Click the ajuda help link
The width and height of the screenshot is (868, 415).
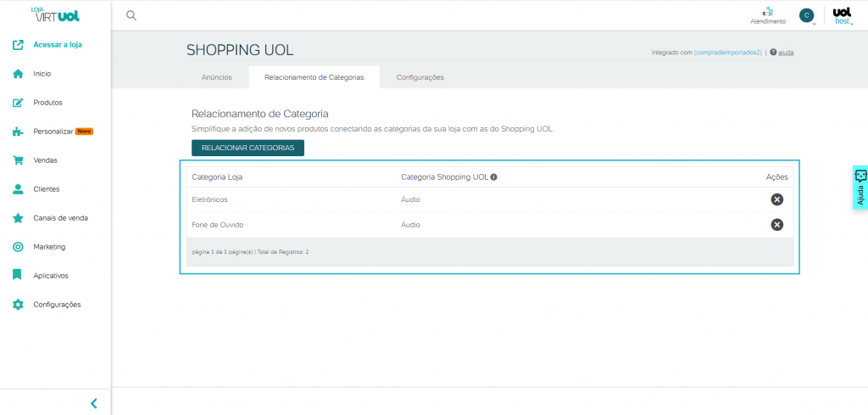(x=786, y=52)
